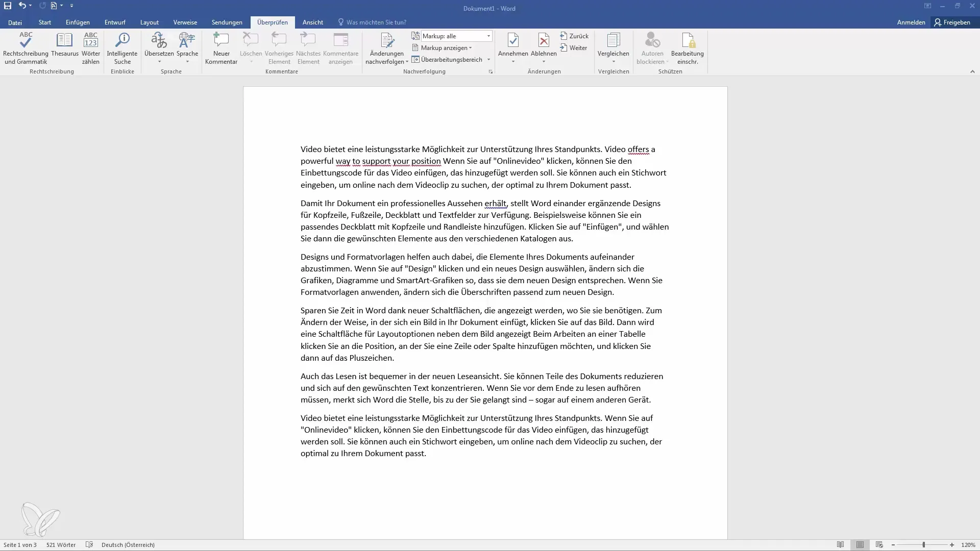The width and height of the screenshot is (980, 551).
Task: Switch to the Überprüfen ribbon tab
Action: point(273,22)
